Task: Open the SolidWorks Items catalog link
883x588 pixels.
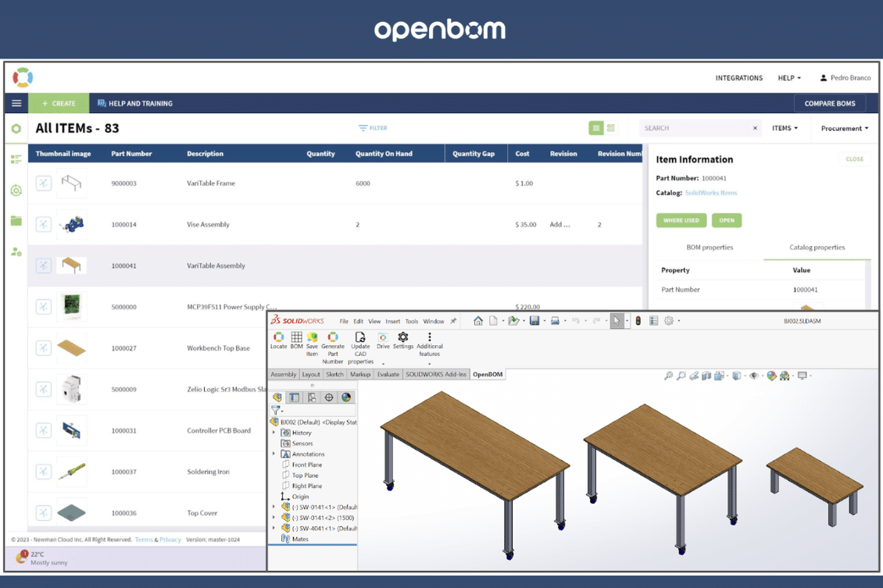Action: coord(710,192)
